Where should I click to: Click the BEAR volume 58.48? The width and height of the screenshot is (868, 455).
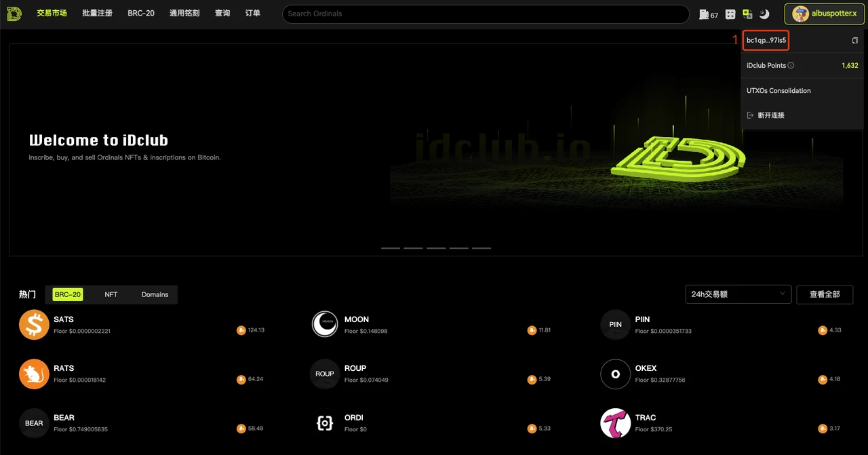pos(256,429)
